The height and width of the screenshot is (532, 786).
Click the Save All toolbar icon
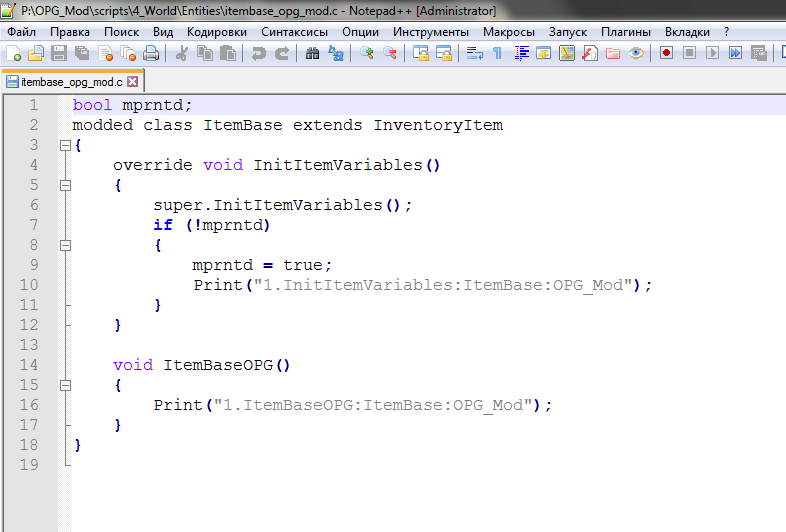[82, 53]
